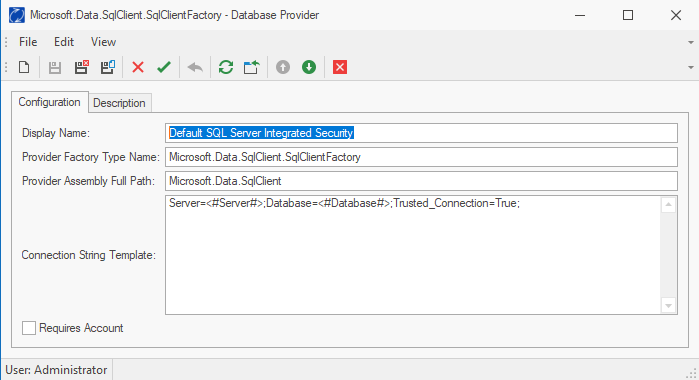Click the Requires Account label text
The width and height of the screenshot is (699, 380).
click(81, 328)
